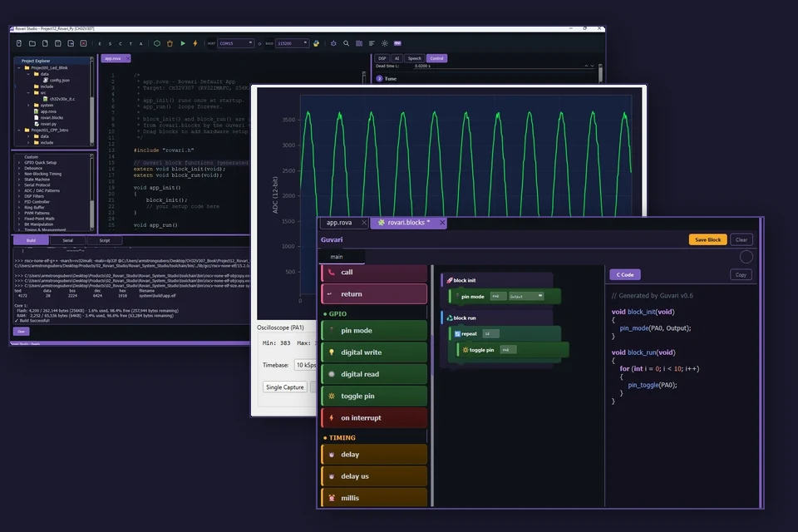Image resolution: width=798 pixels, height=532 pixels.
Task: Click the red close-project icon in toolbar
Action: coord(83,44)
